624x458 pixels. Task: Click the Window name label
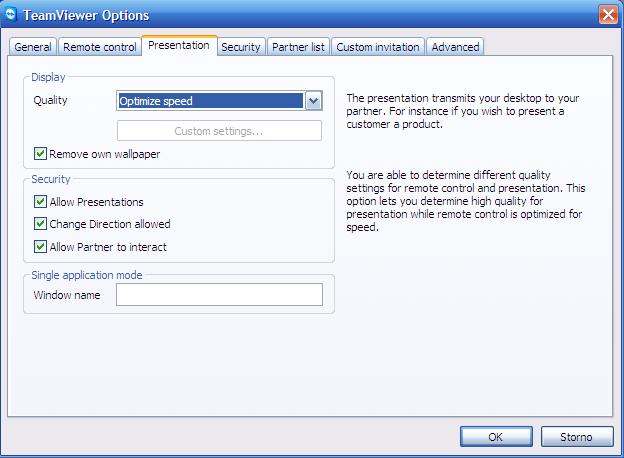tap(67, 295)
